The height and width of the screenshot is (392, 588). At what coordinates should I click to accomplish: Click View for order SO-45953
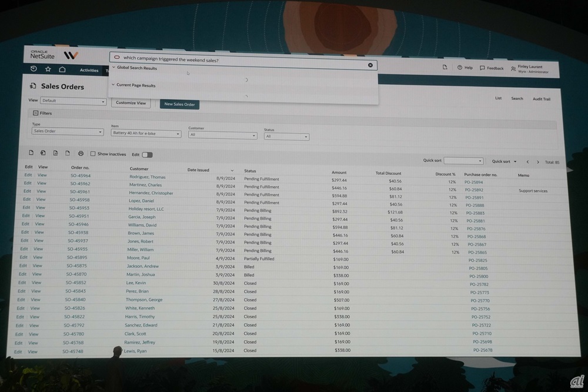pyautogui.click(x=41, y=208)
